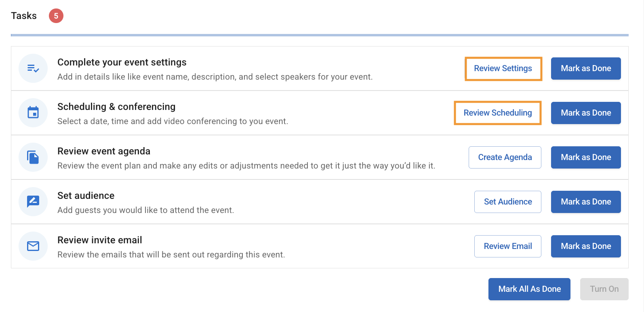Screen dimensions: 644x312
Task: Click the scheduling calendar icon
Action: click(x=33, y=113)
